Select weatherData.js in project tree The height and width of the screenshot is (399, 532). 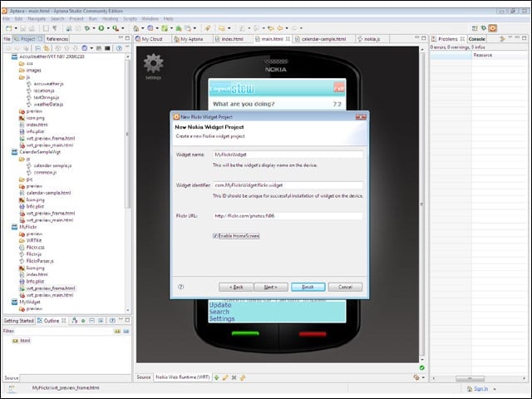pos(48,105)
